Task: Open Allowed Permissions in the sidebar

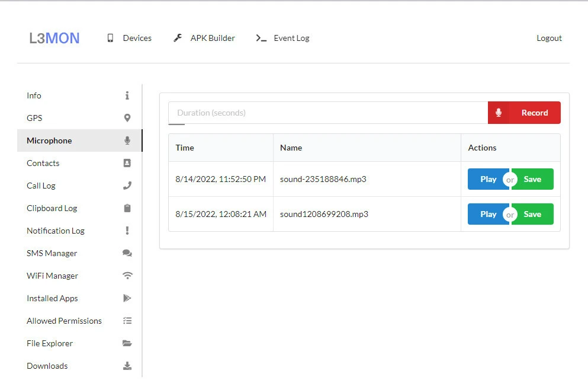Action: click(x=64, y=321)
